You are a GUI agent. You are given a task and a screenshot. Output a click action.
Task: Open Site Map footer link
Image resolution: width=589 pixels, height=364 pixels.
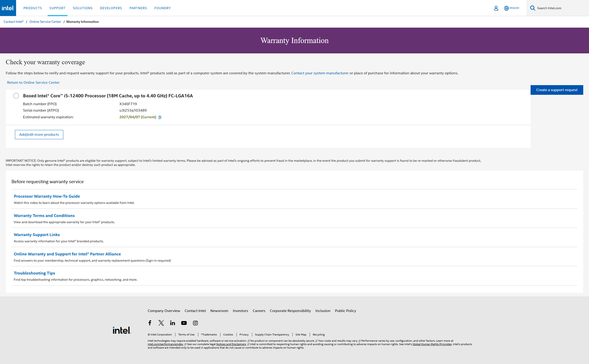[301, 335]
